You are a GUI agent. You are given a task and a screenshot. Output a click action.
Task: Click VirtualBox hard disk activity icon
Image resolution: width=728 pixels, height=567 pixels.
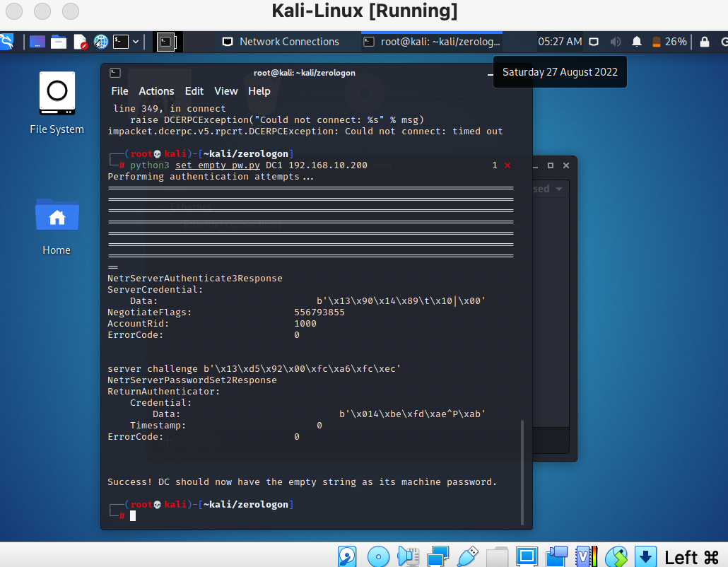tap(347, 556)
